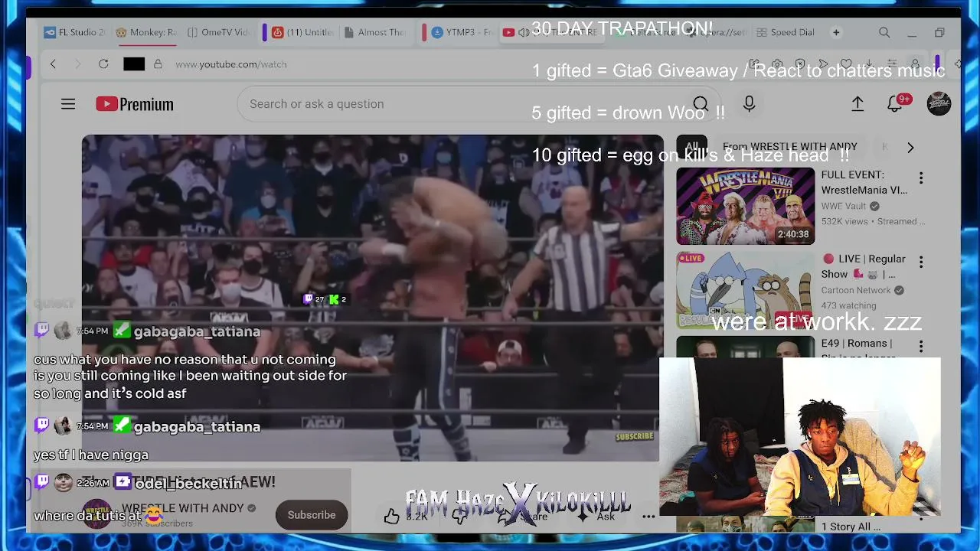Image resolution: width=980 pixels, height=551 pixels.
Task: Open more actions ellipsis under the video
Action: click(x=648, y=516)
